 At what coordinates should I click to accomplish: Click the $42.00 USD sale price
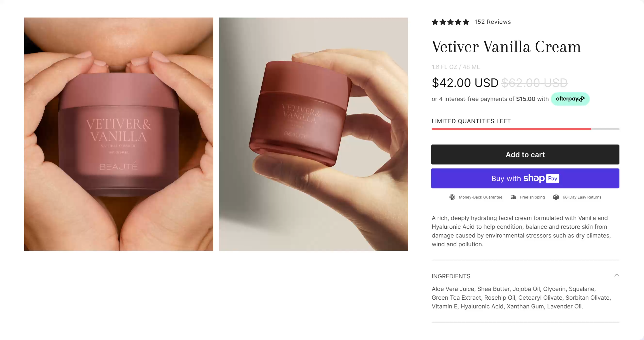465,83
